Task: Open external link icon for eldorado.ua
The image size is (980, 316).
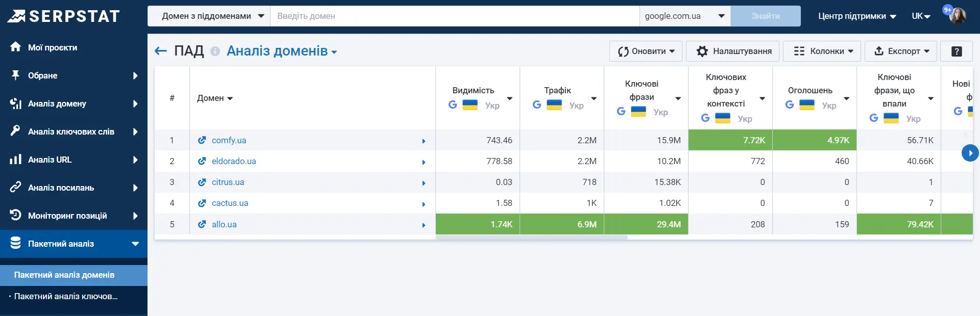Action: click(x=202, y=161)
